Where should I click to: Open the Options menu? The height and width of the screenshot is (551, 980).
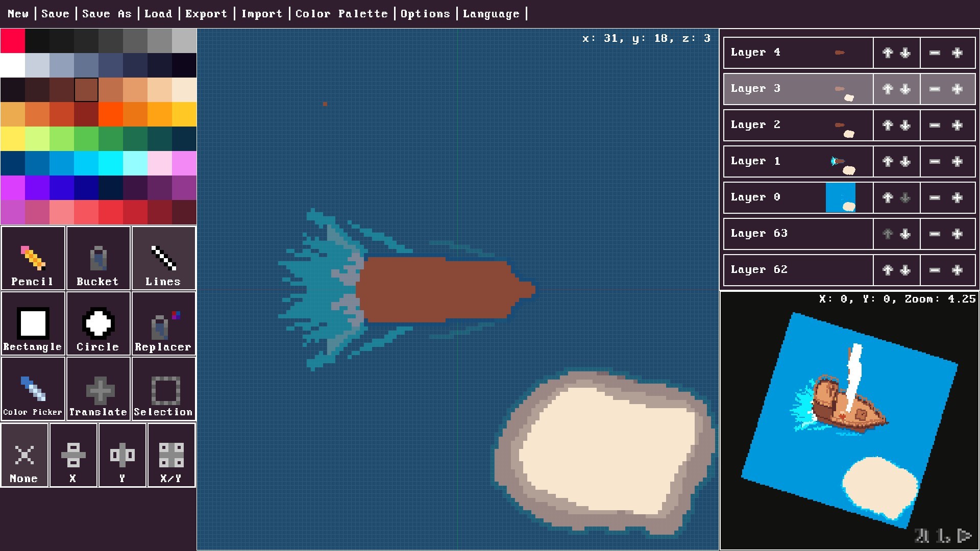click(425, 14)
